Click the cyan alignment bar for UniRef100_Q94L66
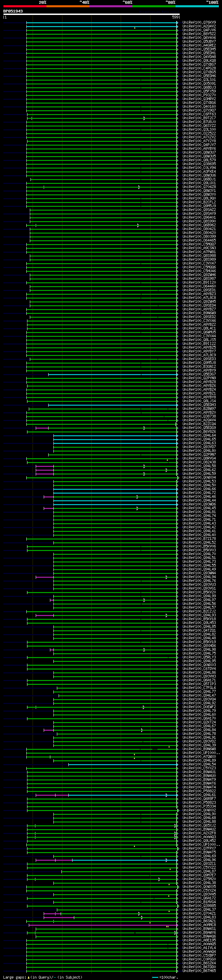222x980 pixels. coord(116,489)
